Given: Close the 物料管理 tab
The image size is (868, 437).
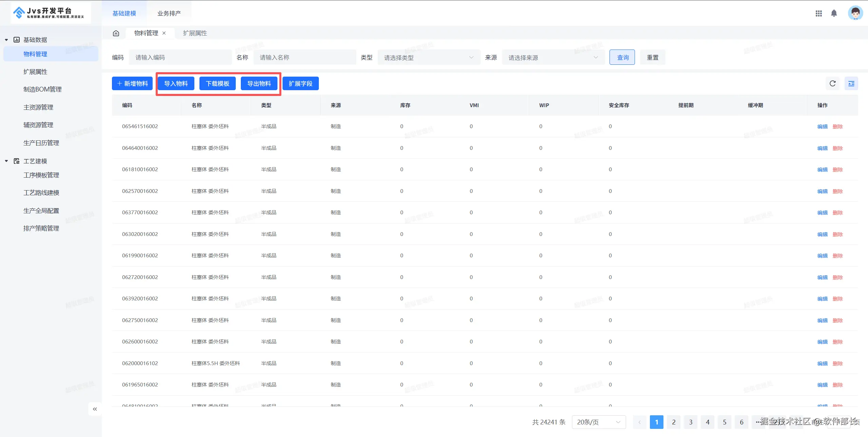Looking at the screenshot, I should tap(164, 33).
